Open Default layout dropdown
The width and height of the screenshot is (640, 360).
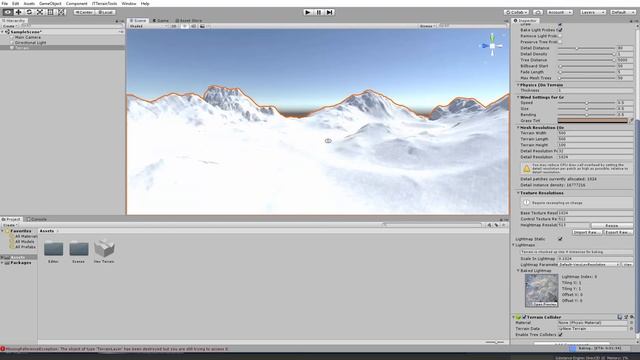(623, 12)
